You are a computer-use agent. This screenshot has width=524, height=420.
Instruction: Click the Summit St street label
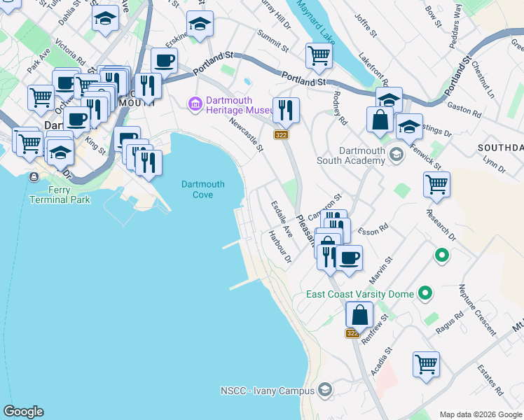pos(273,41)
